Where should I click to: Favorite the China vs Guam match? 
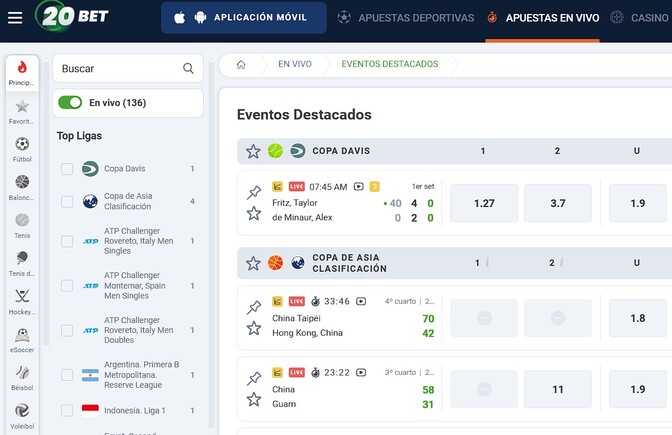(254, 399)
